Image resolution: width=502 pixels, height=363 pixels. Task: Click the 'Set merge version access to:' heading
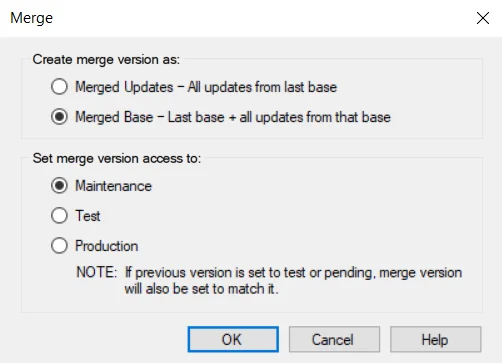coord(117,158)
